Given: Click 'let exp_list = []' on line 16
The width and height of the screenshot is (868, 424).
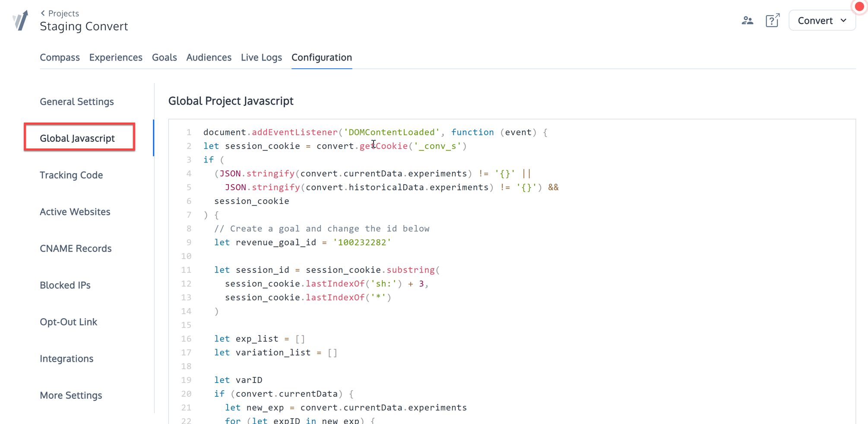Looking at the screenshot, I should 260,339.
